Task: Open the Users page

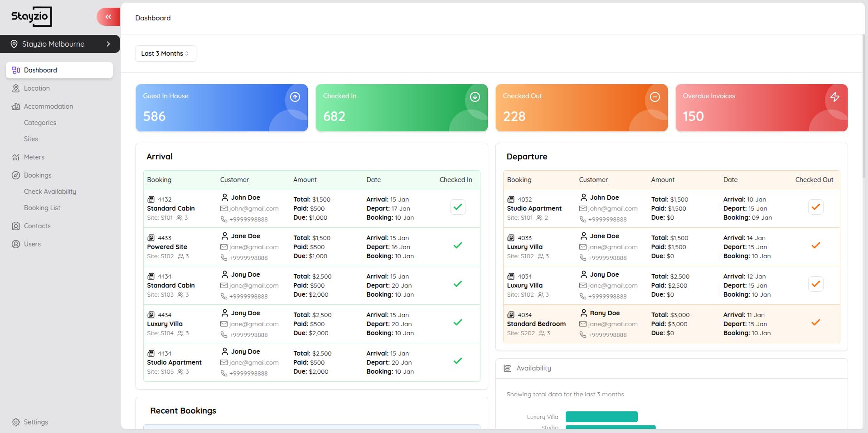Action: click(x=59, y=244)
